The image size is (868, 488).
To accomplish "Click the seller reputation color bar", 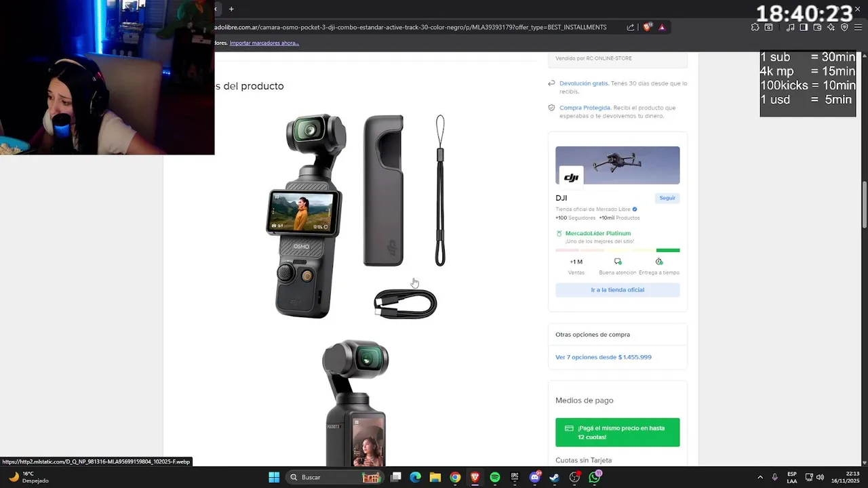I will pos(617,250).
